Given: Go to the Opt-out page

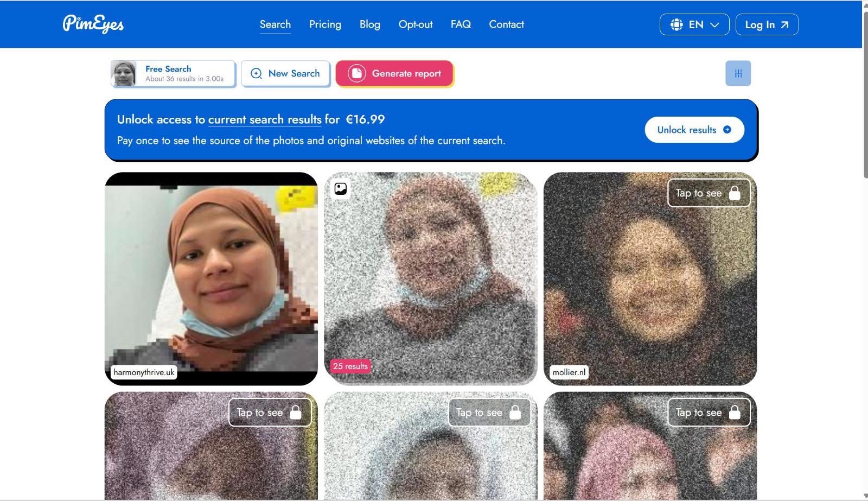Looking at the screenshot, I should [415, 24].
